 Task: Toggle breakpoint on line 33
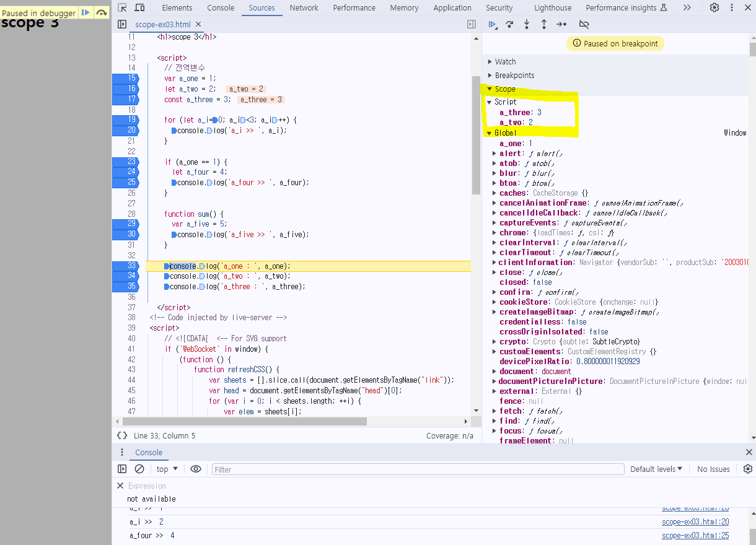125,266
